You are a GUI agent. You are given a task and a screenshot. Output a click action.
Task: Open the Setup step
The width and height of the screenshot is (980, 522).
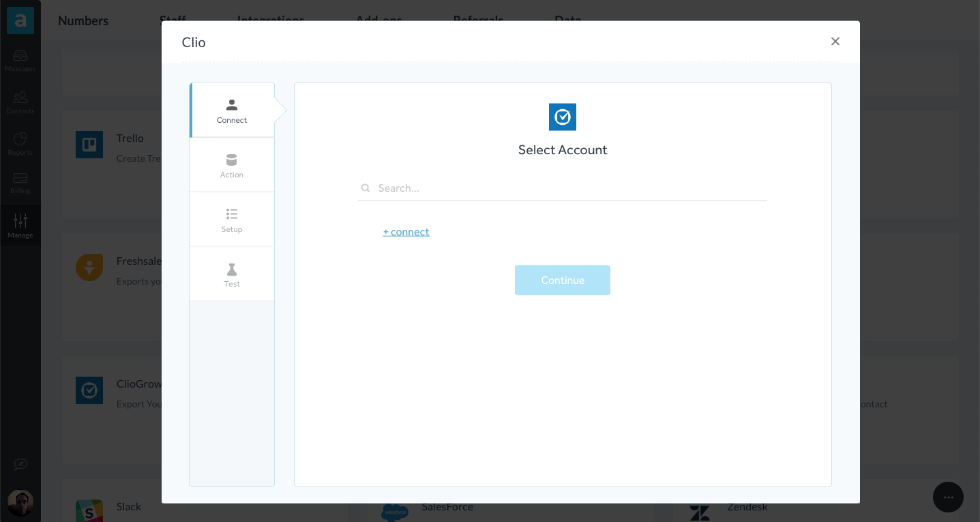pyautogui.click(x=232, y=220)
